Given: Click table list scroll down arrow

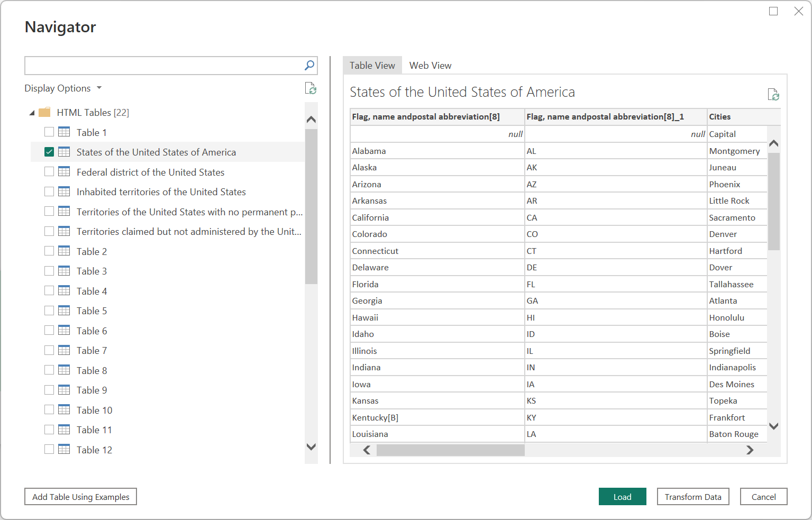Looking at the screenshot, I should coord(311,447).
